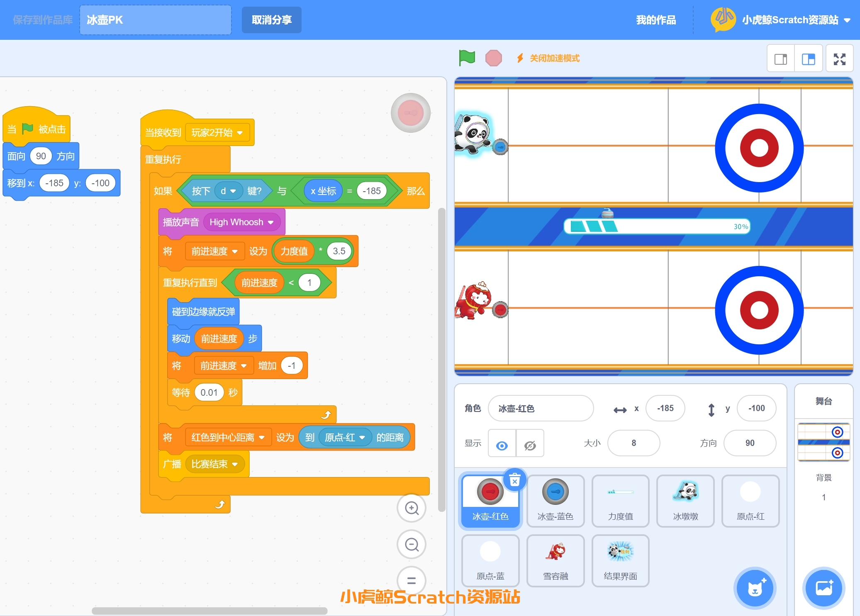Click the lower target bullseye on stage
The image size is (860, 616).
click(x=759, y=310)
